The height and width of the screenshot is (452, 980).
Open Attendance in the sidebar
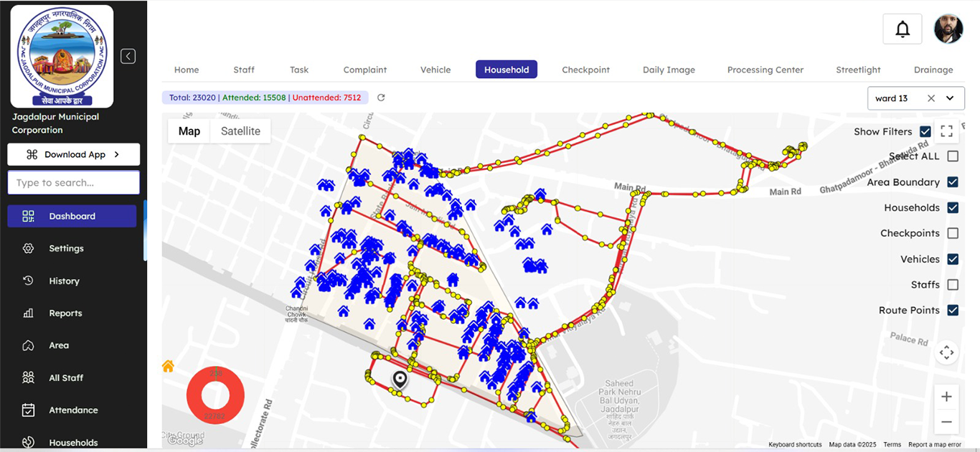pos(72,410)
